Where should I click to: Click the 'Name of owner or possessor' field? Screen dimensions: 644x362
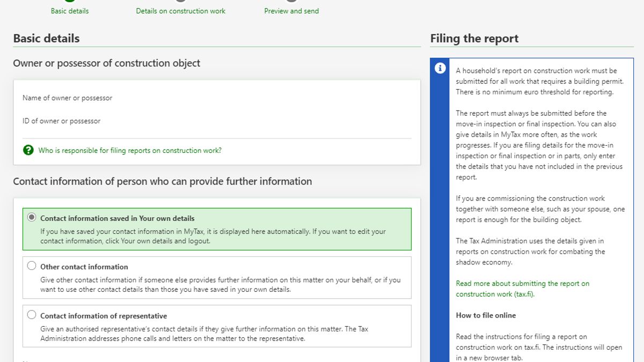coord(67,98)
